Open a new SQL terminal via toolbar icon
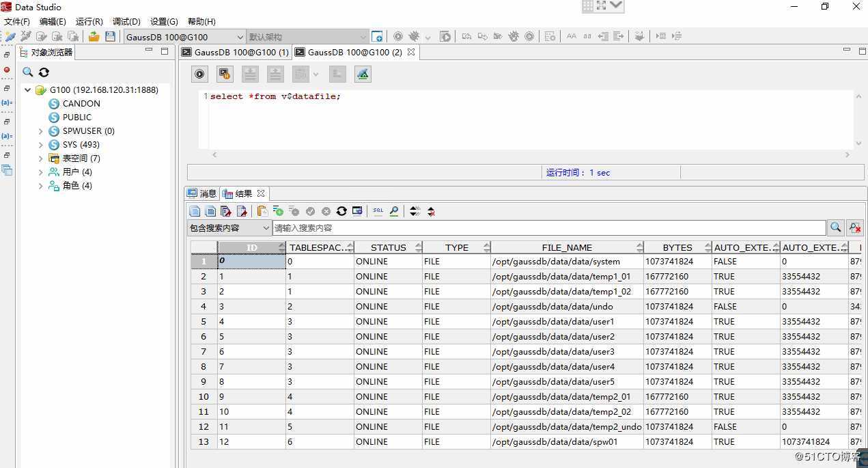 pyautogui.click(x=377, y=37)
